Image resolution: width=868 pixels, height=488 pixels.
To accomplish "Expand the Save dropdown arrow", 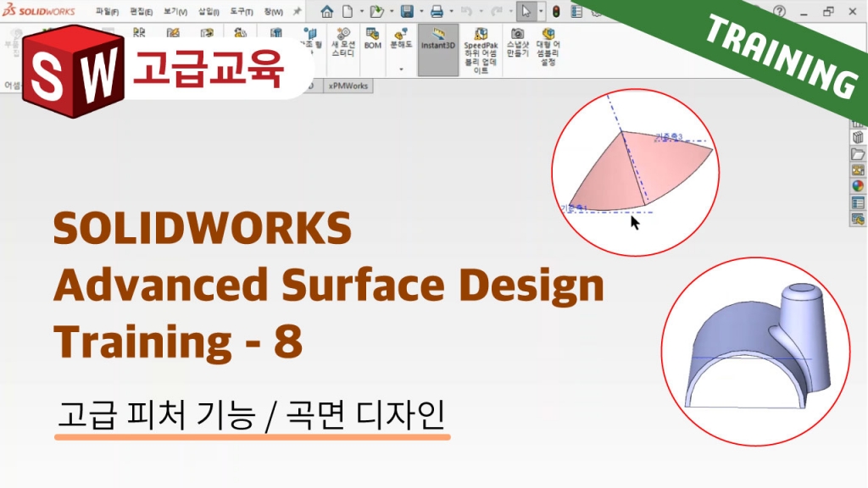I will 422,11.
